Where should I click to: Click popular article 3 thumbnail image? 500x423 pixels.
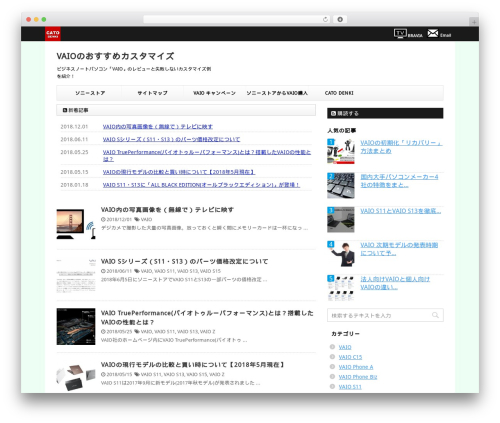tap(341, 220)
